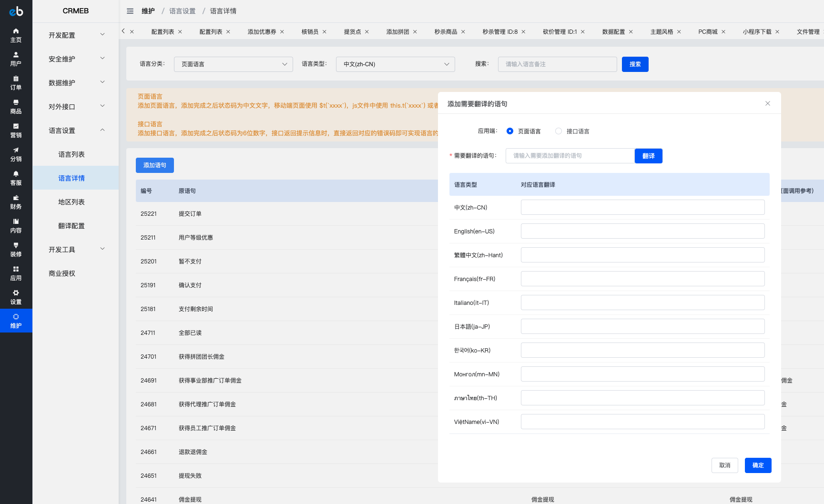Close the 添加优惠券 tab

[x=282, y=32]
